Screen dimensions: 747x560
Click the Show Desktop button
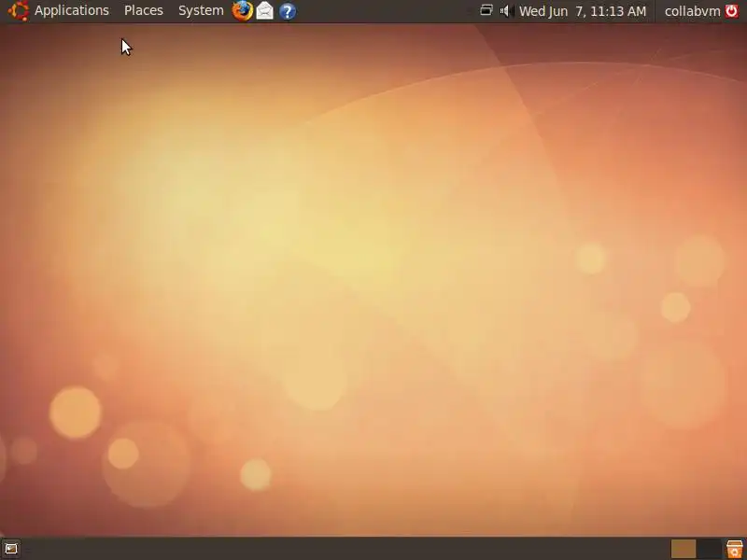pyautogui.click(x=11, y=549)
